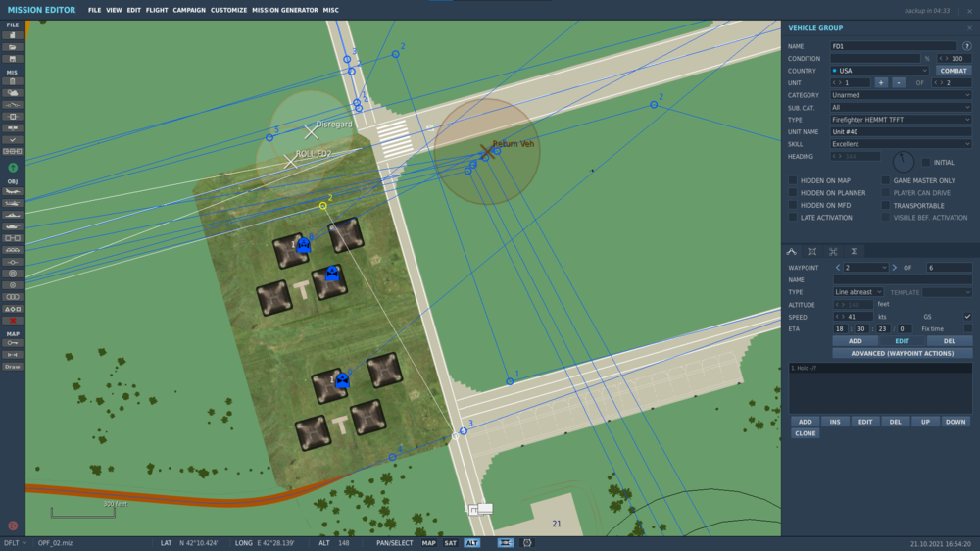This screenshot has height=551, width=980.
Task: Select the blue vehicle unit at lower helipads
Action: [x=342, y=379]
